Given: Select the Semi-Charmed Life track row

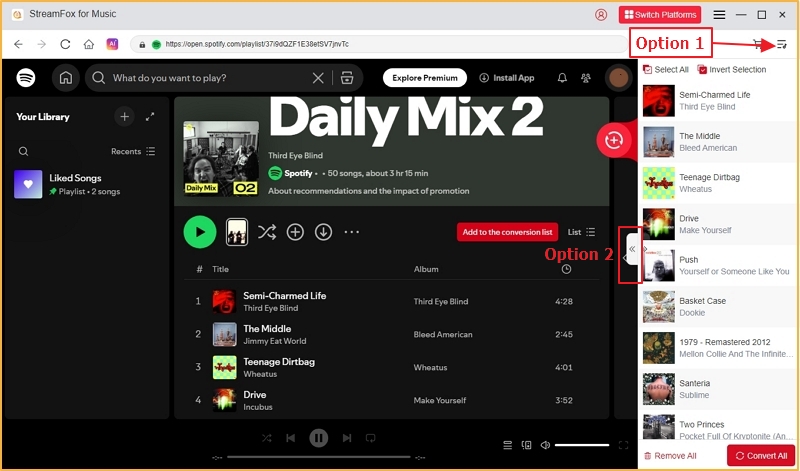Looking at the screenshot, I should 391,302.
